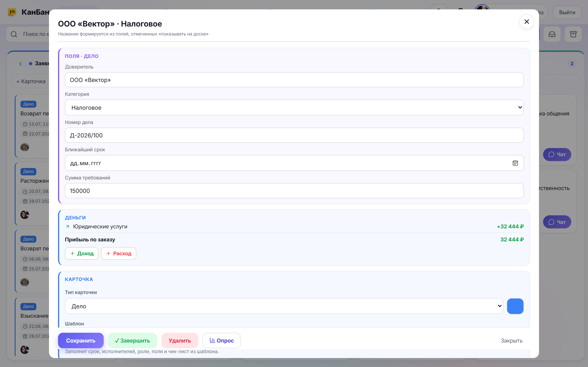This screenshot has width=588, height=367.
Task: Click the search magnifier icon
Action: pos(14,34)
